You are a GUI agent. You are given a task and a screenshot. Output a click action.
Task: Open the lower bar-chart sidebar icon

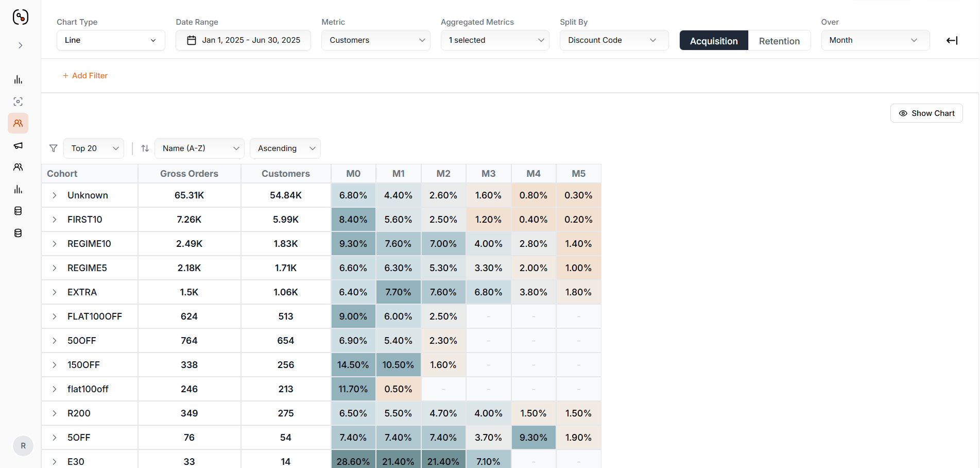coord(18,189)
